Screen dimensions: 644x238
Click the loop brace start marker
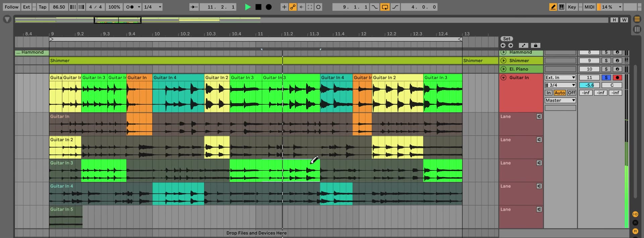[x=51, y=39]
